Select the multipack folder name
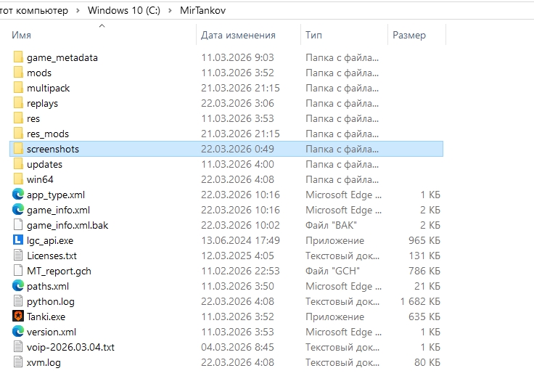This screenshot has height=392, width=534. coord(48,88)
